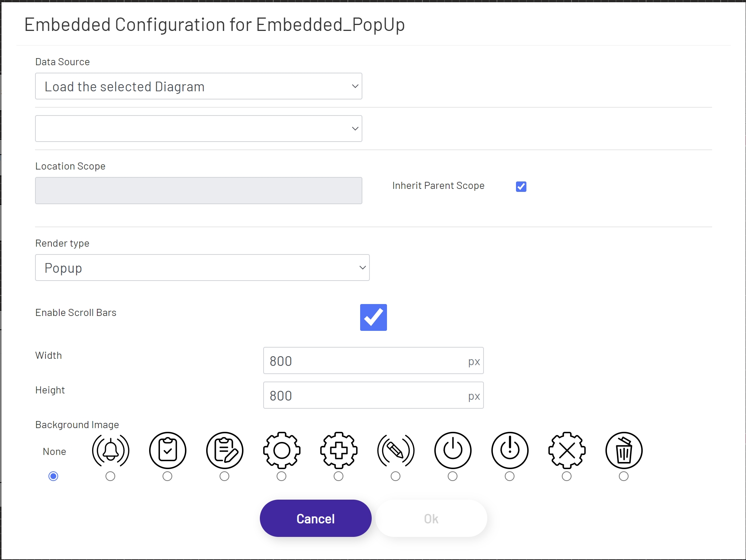The height and width of the screenshot is (560, 746).
Task: Select the None background image radio button
Action: click(x=53, y=476)
